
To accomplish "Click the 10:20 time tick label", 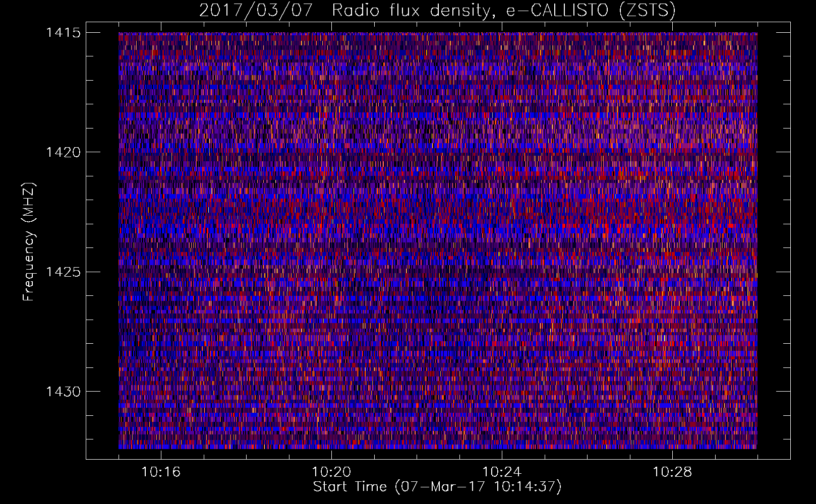I will point(331,472).
